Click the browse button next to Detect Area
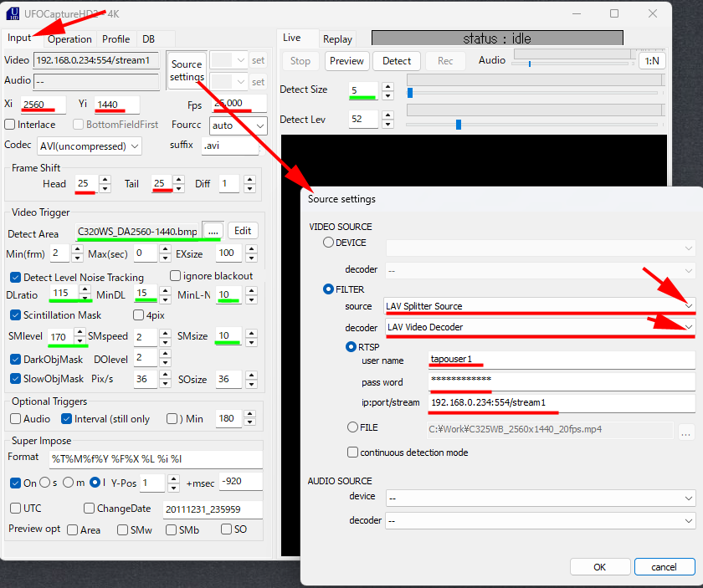Viewport: 703px width, 588px height. [213, 231]
